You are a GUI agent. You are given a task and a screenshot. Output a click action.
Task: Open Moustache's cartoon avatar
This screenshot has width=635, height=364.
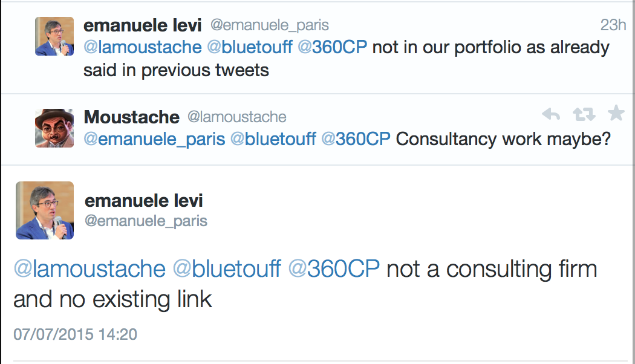[x=54, y=128]
